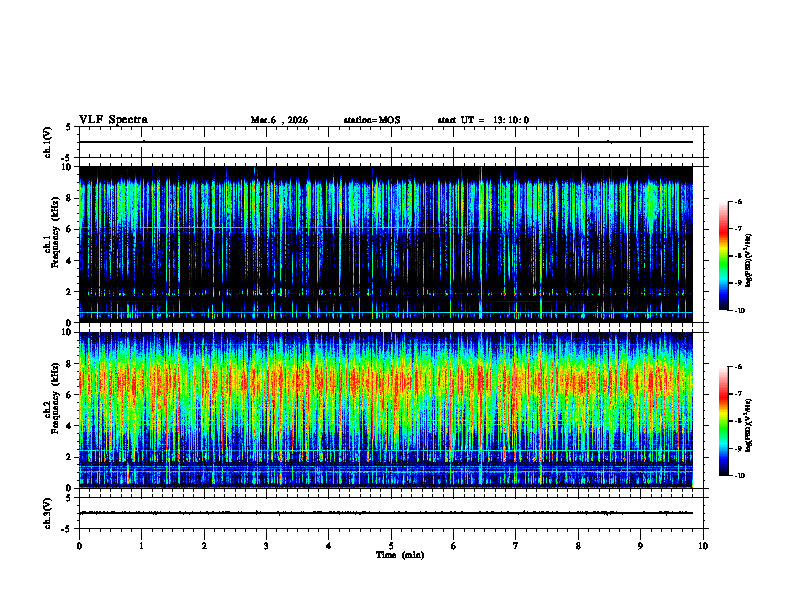Click the ch.2 spectrogram panel
Image resolution: width=792 pixels, height=612 pixels.
[x=386, y=410]
